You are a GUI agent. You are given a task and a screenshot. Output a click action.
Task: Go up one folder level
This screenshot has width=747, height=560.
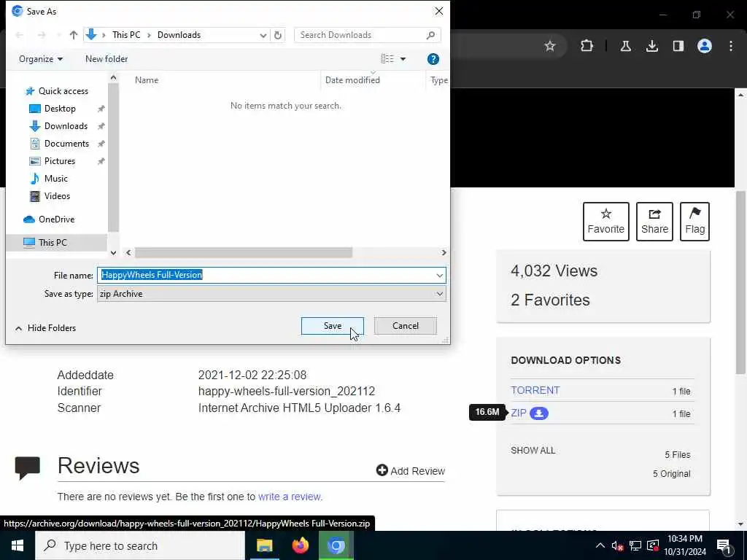(74, 35)
